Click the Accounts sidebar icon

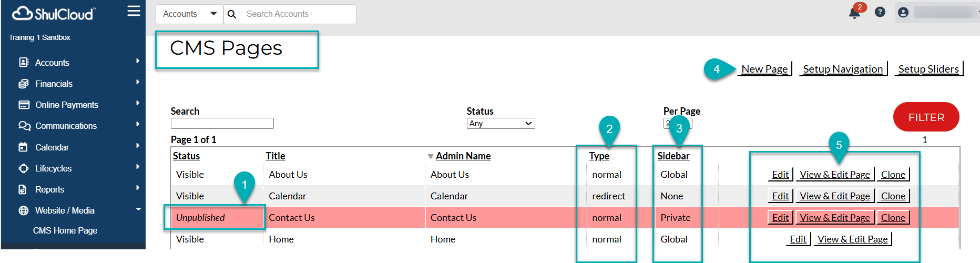coord(24,62)
